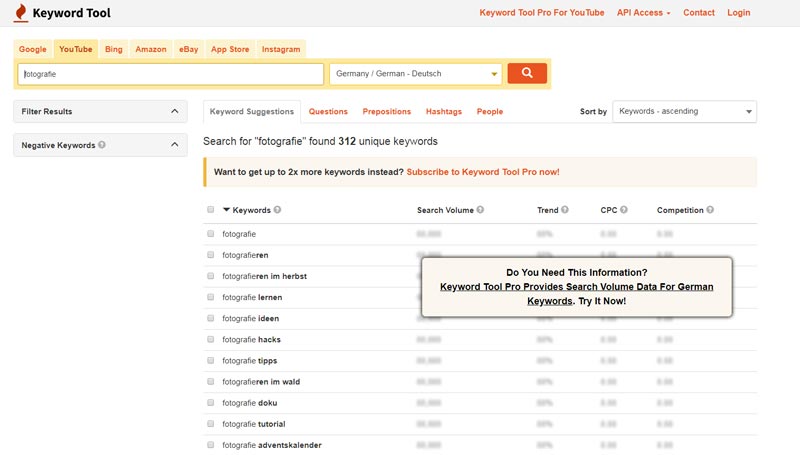Open the Questions tab
The height and width of the screenshot is (455, 800).
tap(328, 111)
